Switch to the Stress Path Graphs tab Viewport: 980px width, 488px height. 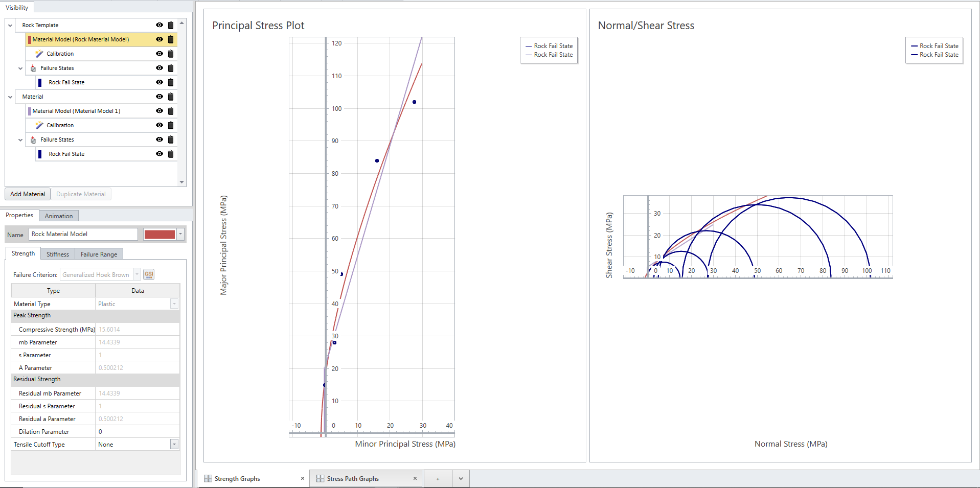(353, 478)
